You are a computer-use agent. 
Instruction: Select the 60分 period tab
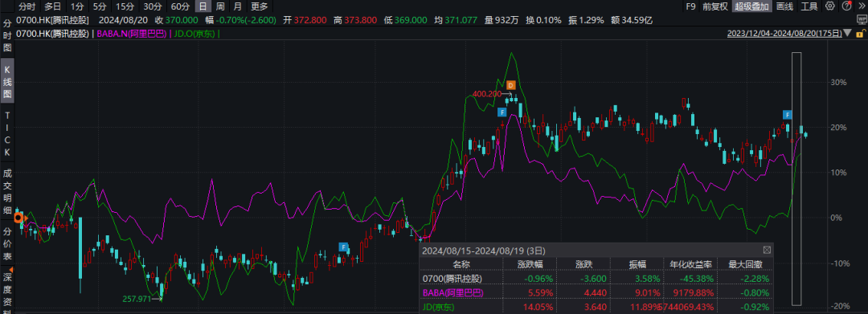tap(180, 6)
